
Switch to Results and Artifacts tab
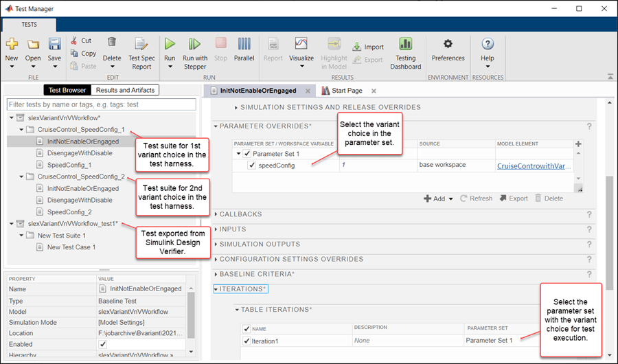coord(126,90)
